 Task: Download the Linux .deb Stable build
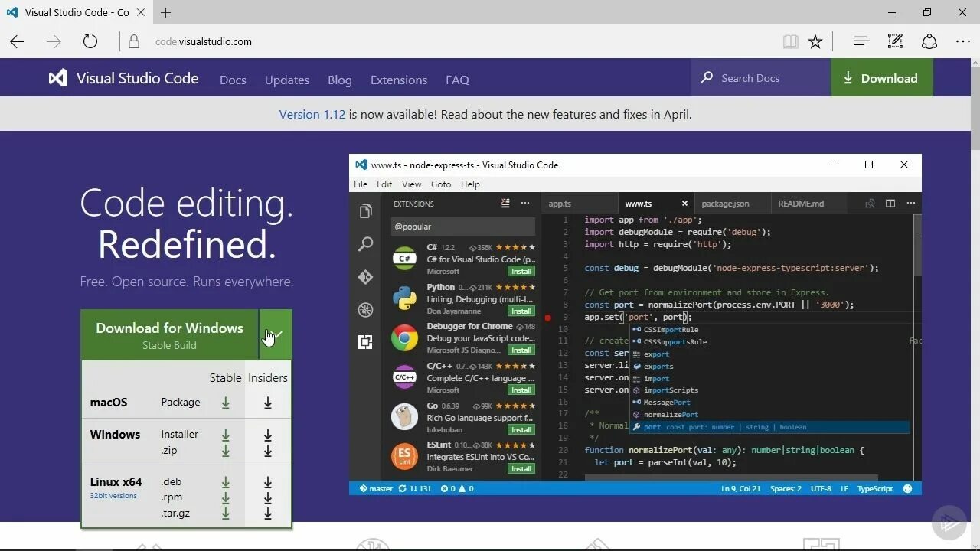tap(226, 482)
